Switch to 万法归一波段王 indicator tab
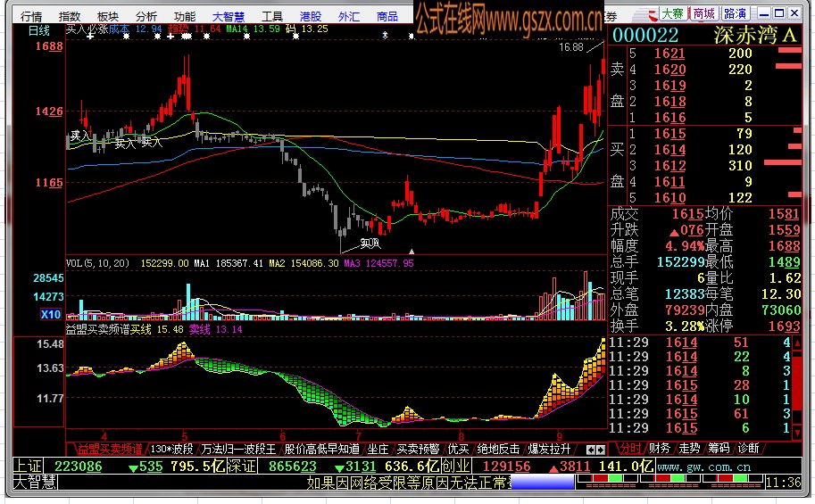The width and height of the screenshot is (815, 504). [238, 449]
